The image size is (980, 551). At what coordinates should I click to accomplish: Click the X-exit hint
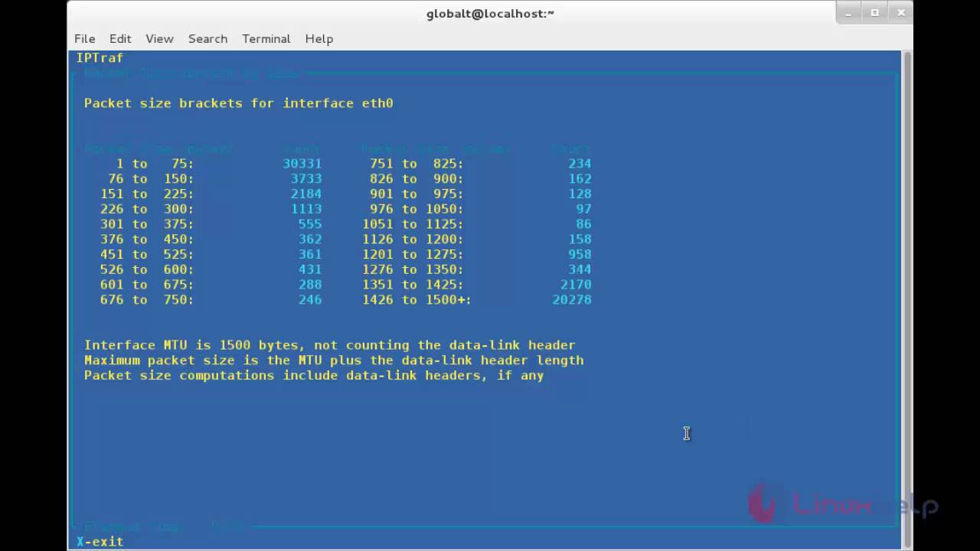pyautogui.click(x=100, y=541)
